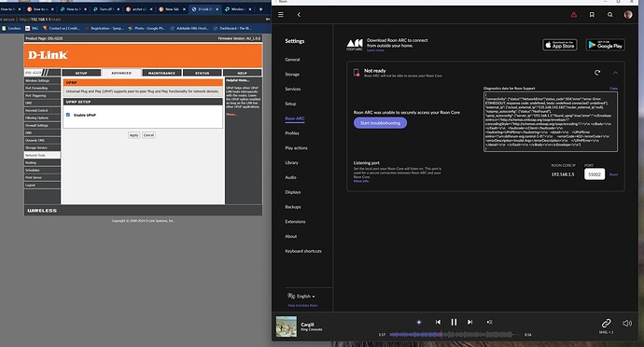Open General settings in Roon

click(x=292, y=60)
